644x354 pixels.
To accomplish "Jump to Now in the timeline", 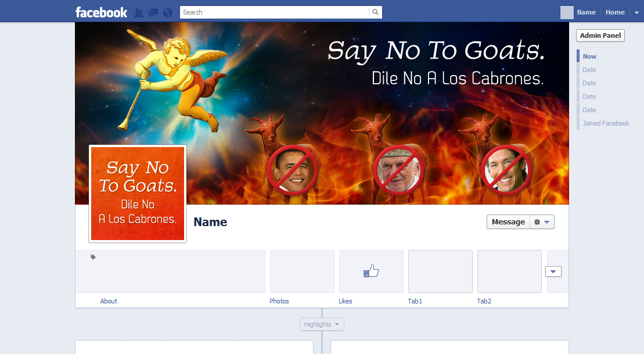I will pyautogui.click(x=589, y=56).
